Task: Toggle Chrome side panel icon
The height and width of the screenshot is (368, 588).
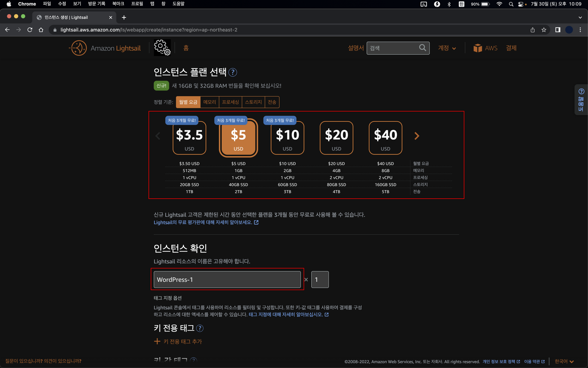Action: tap(557, 30)
